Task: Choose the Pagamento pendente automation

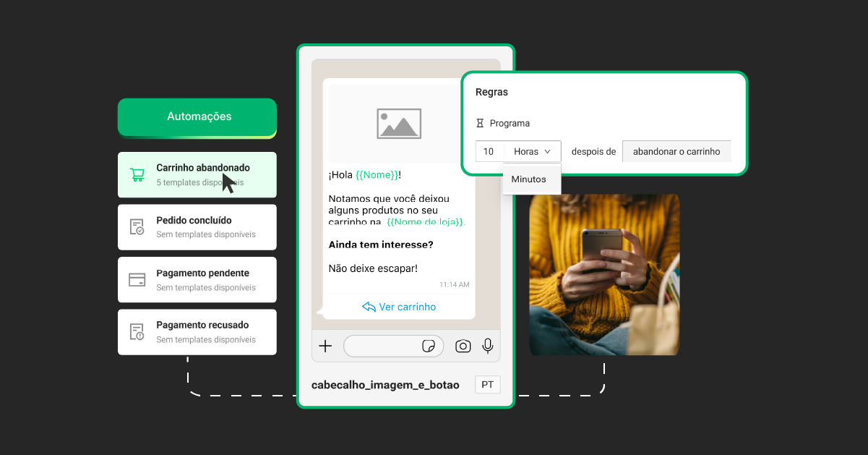Action: (x=197, y=279)
